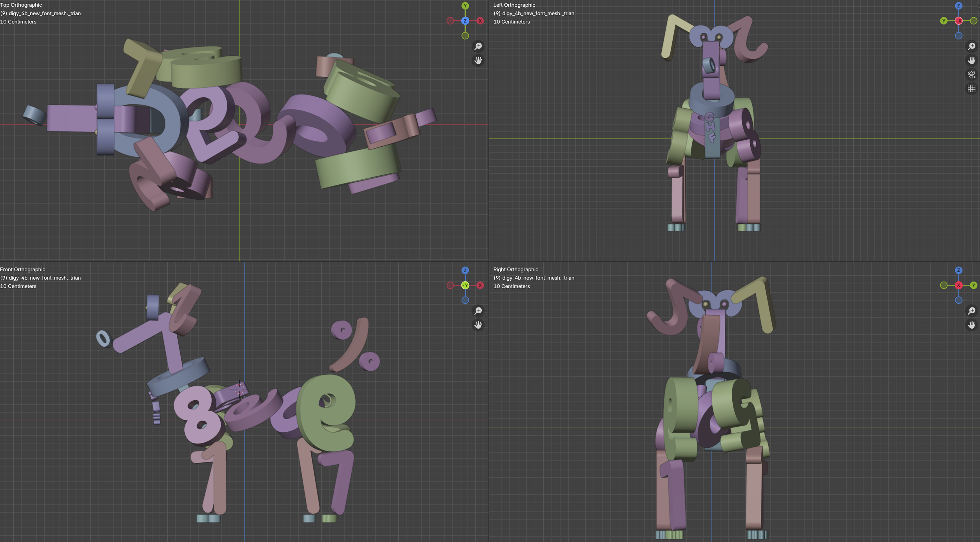
Task: Click pan hand icon in Front Orthographic viewport
Action: point(478,325)
